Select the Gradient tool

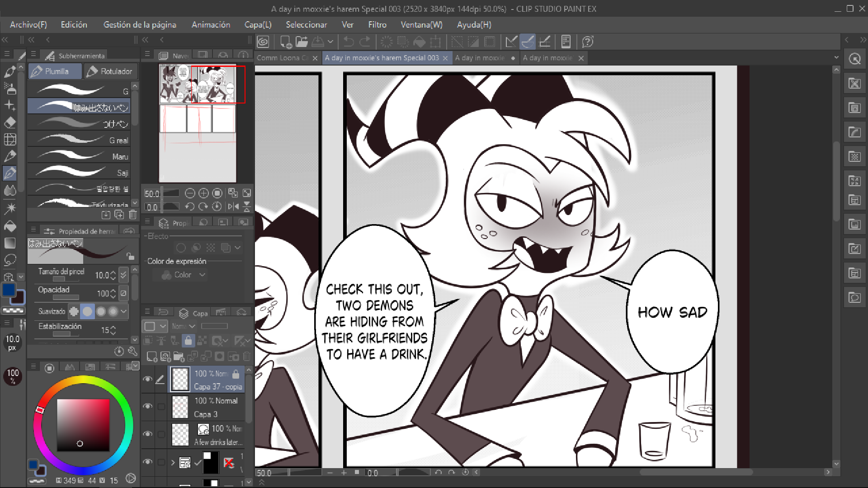tap(10, 243)
